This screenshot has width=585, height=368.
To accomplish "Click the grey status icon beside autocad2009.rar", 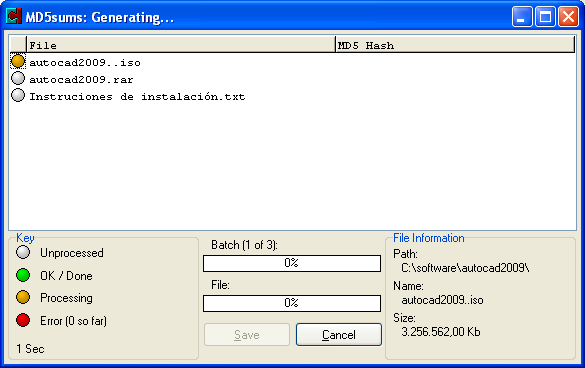I will pos(18,78).
